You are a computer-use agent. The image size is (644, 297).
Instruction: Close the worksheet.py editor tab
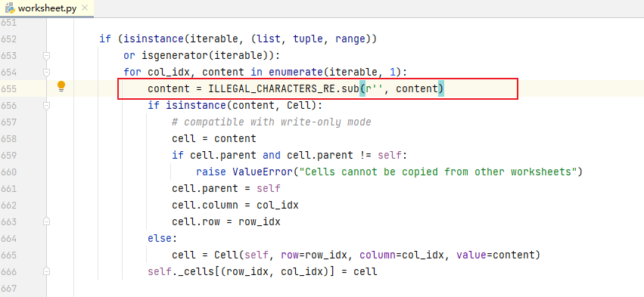85,8
